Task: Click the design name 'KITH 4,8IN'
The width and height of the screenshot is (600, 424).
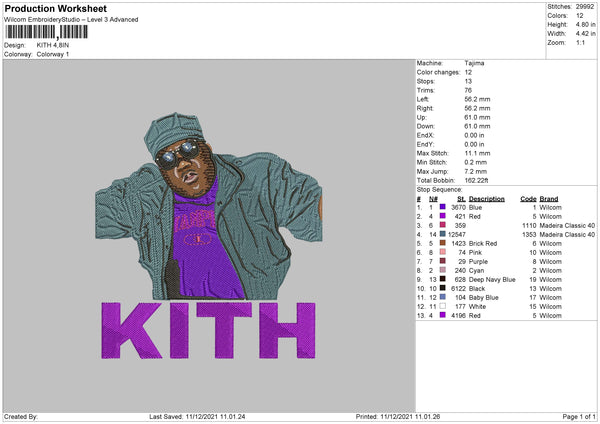Action: (x=53, y=45)
